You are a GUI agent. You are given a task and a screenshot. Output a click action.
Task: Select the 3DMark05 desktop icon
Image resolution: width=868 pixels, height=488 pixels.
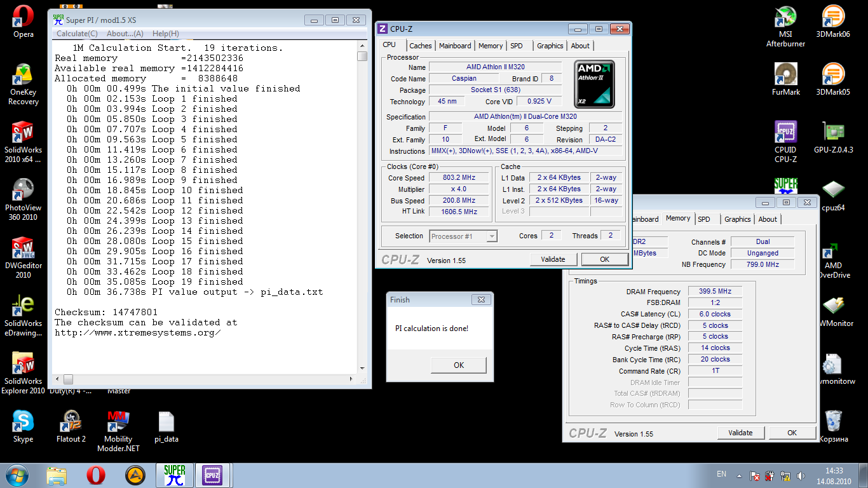pos(833,79)
